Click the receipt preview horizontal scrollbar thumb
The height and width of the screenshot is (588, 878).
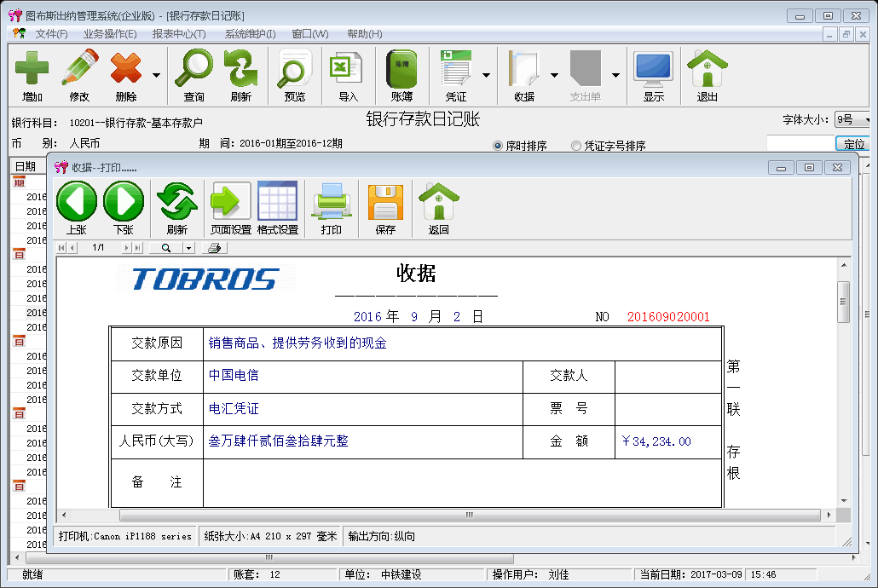pyautogui.click(x=470, y=515)
